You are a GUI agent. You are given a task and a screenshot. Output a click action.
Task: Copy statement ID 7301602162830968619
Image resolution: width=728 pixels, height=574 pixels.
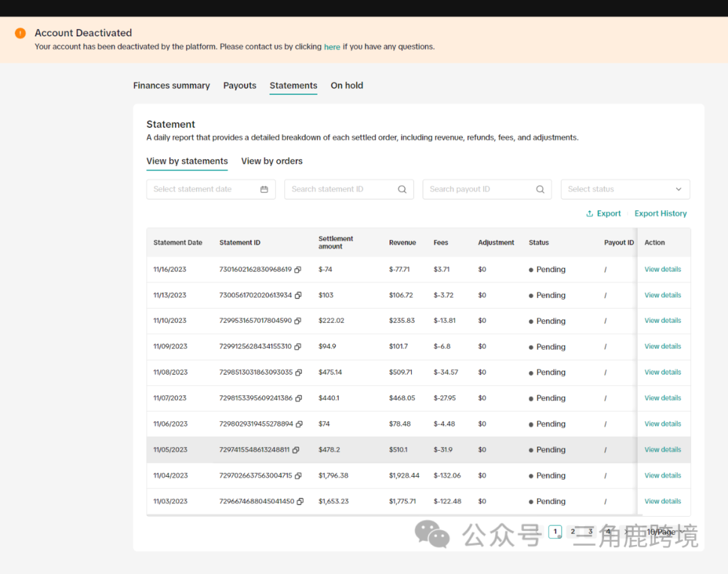298,269
